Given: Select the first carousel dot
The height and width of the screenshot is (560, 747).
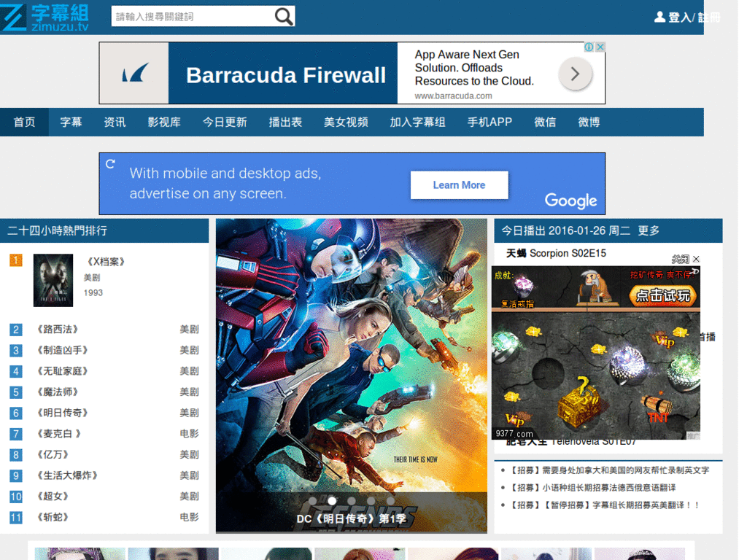Looking at the screenshot, I should pos(312,501).
